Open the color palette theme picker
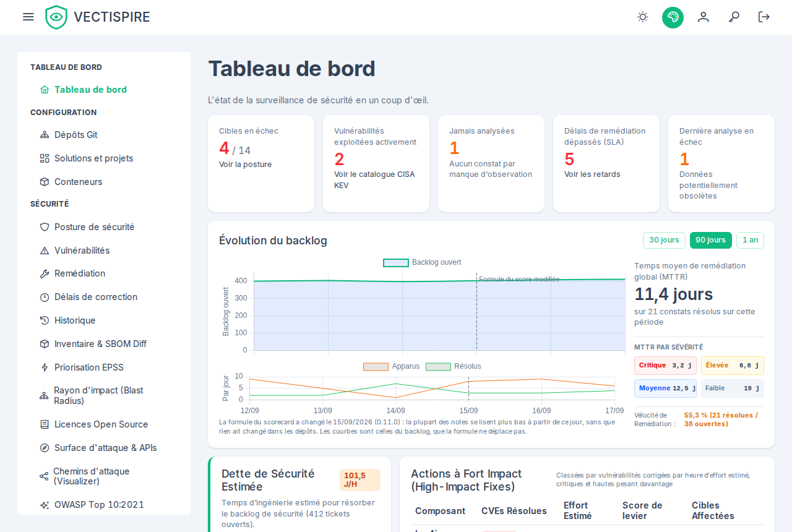Image resolution: width=792 pixels, height=532 pixels. 673,17
